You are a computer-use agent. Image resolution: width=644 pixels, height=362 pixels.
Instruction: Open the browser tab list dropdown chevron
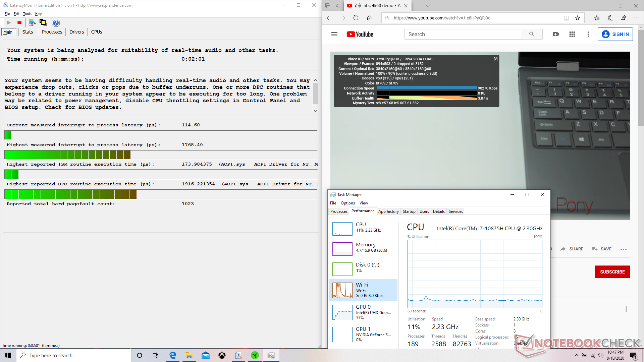428,6
